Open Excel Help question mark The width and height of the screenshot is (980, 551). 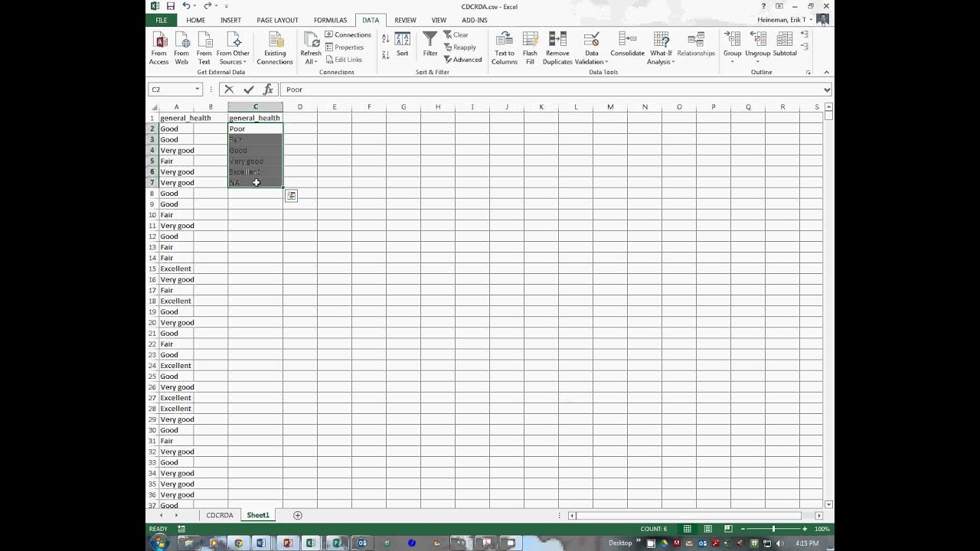763,6
